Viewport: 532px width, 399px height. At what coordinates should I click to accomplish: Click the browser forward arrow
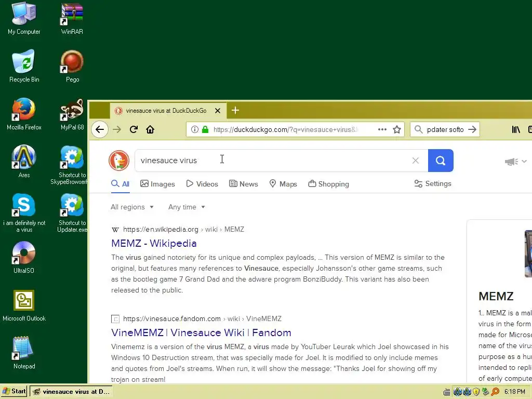(117, 129)
